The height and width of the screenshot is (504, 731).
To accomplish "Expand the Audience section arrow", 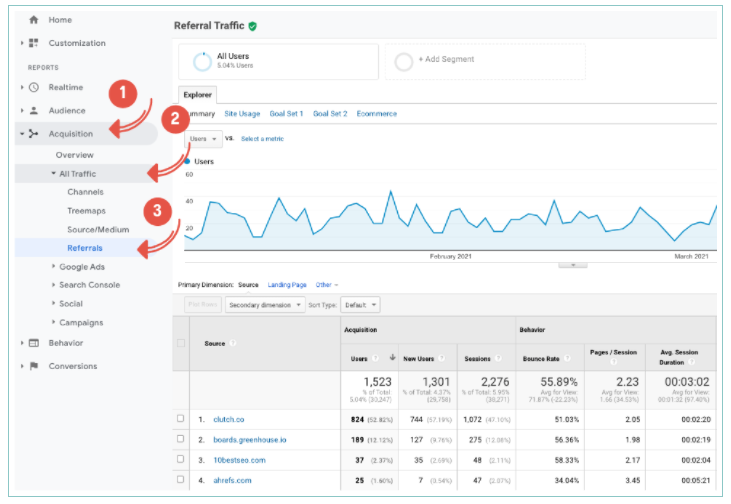I will tap(22, 110).
